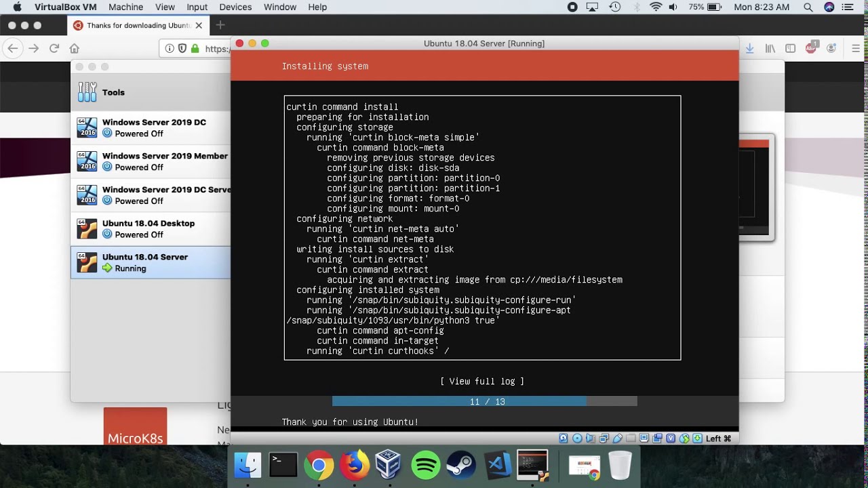Reload the Firefox page
The height and width of the screenshot is (488, 868).
[54, 48]
